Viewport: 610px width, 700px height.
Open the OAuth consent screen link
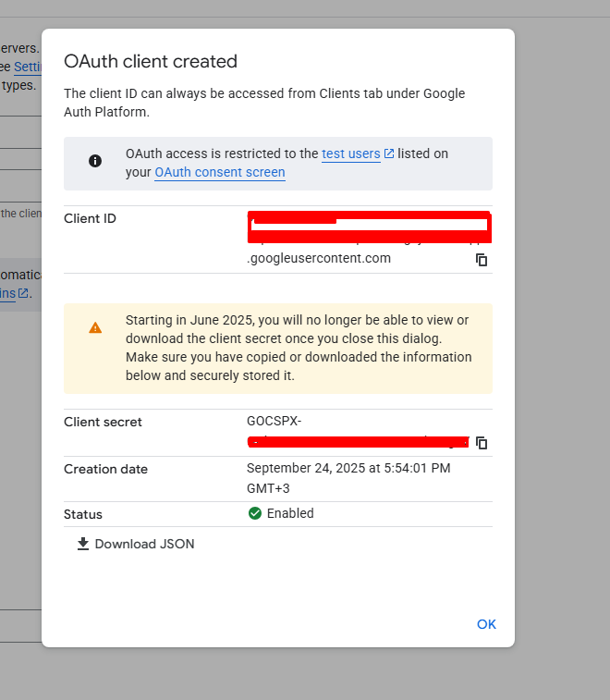[220, 172]
